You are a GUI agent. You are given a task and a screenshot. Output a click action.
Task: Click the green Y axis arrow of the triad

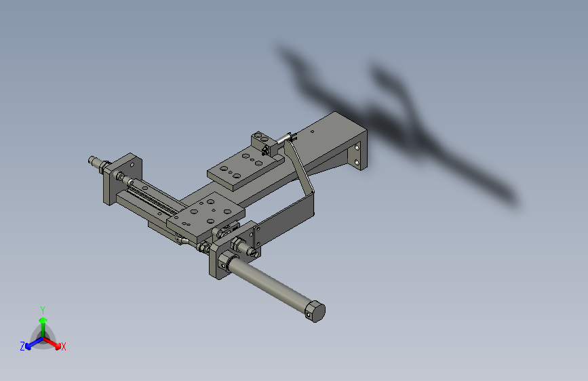(43, 326)
